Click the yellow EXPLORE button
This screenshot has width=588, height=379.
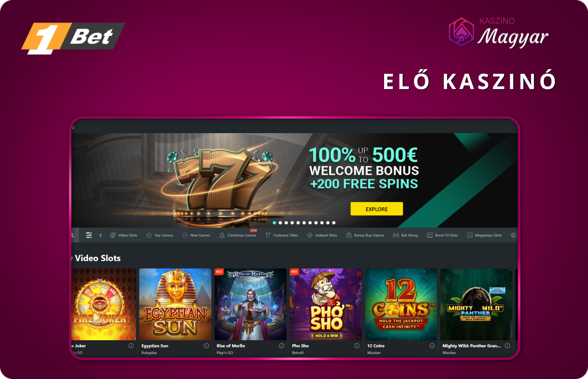click(x=377, y=209)
